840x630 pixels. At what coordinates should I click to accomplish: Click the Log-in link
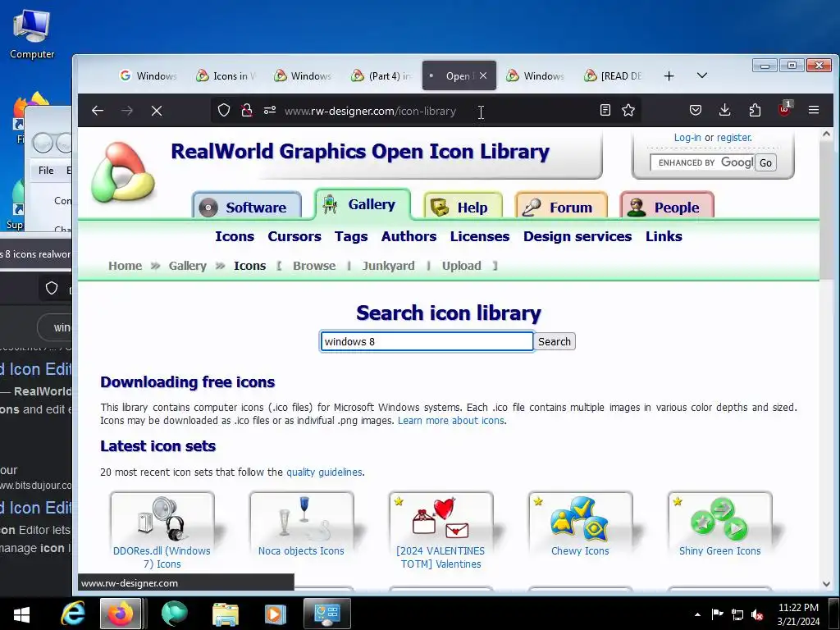[687, 138]
